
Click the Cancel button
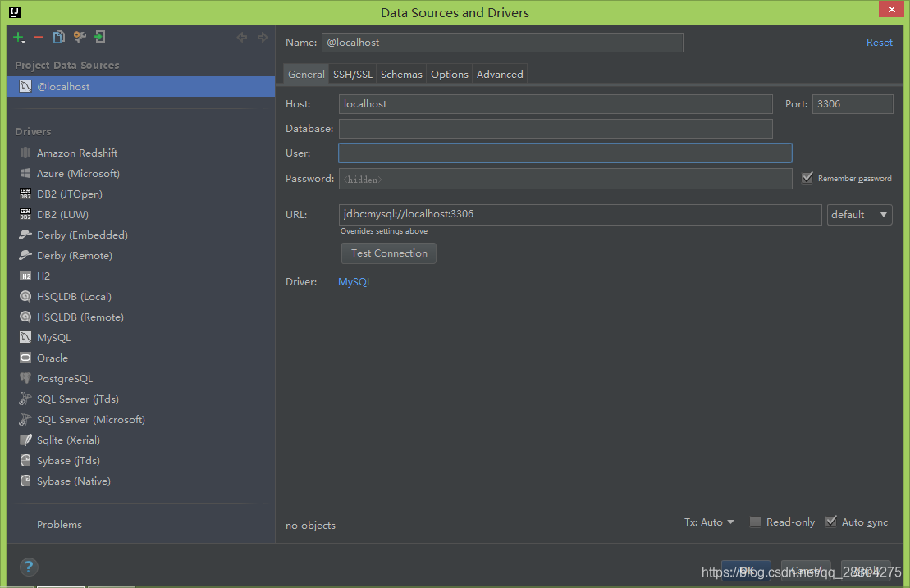click(806, 571)
